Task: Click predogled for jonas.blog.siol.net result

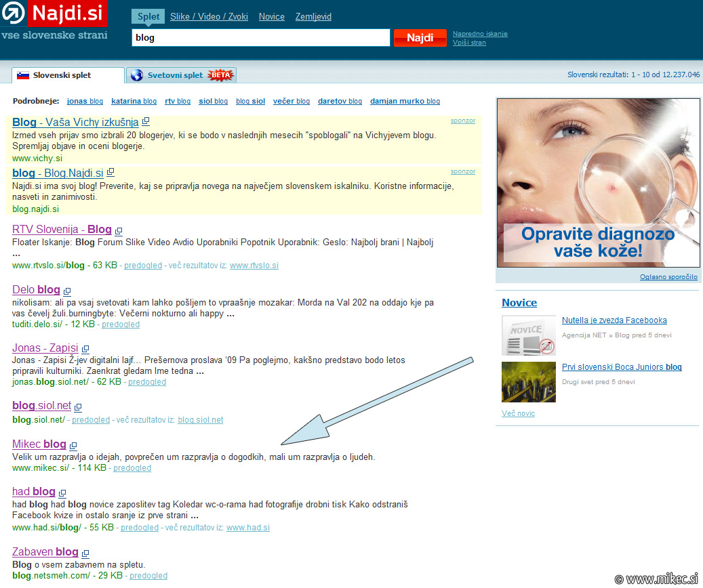Action: [147, 382]
